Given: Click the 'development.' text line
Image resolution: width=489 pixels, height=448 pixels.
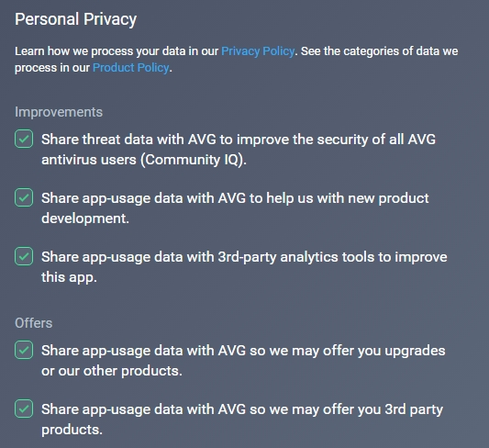Looking at the screenshot, I should point(85,218).
